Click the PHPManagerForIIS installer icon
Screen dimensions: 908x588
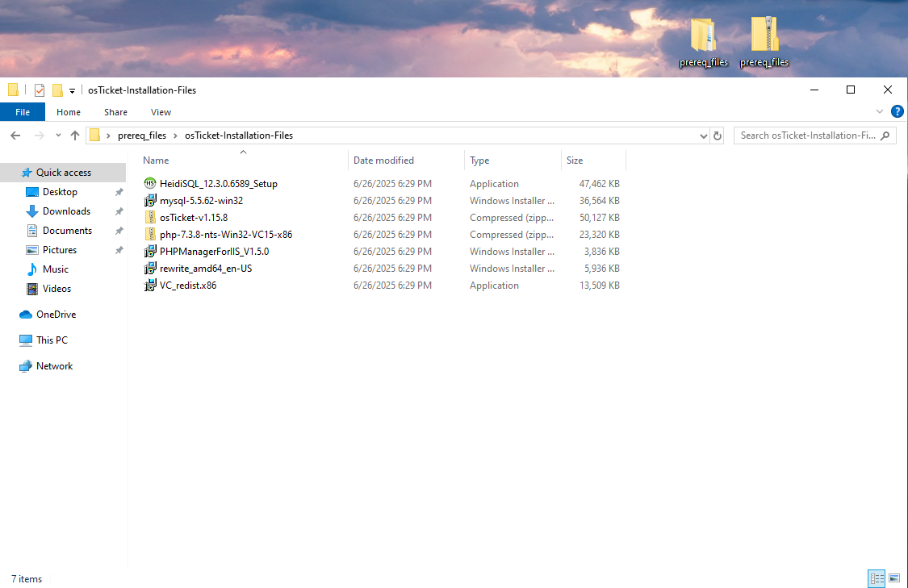point(150,251)
